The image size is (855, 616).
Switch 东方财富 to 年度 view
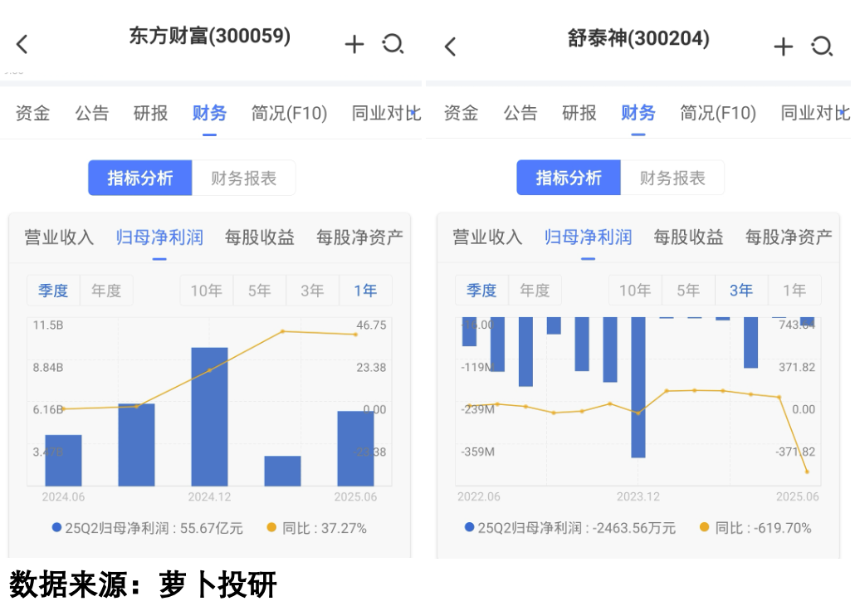click(x=106, y=291)
